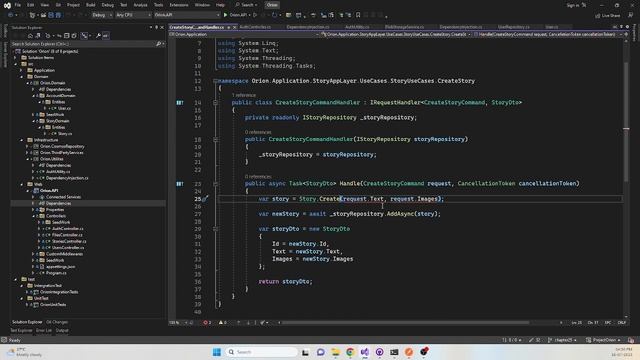
Task: Open the Build menu
Action: tap(91, 5)
